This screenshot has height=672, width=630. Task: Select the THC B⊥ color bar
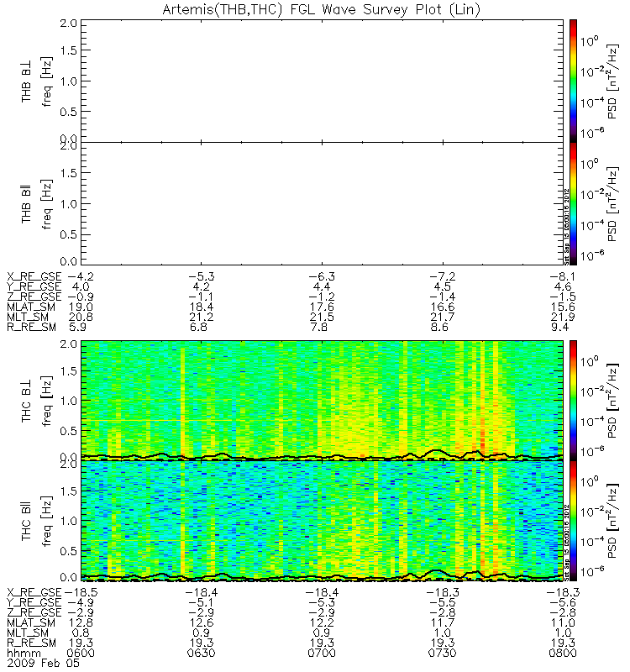[x=573, y=401]
